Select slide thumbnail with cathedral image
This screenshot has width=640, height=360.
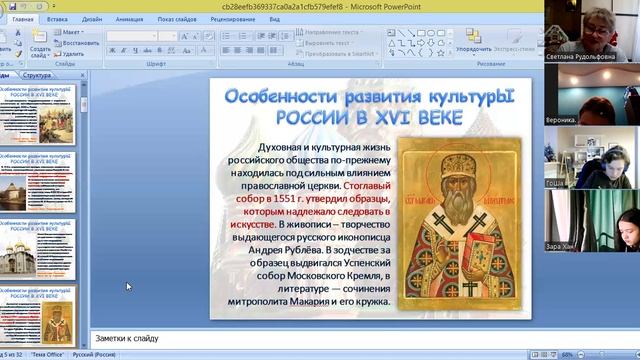(x=37, y=249)
